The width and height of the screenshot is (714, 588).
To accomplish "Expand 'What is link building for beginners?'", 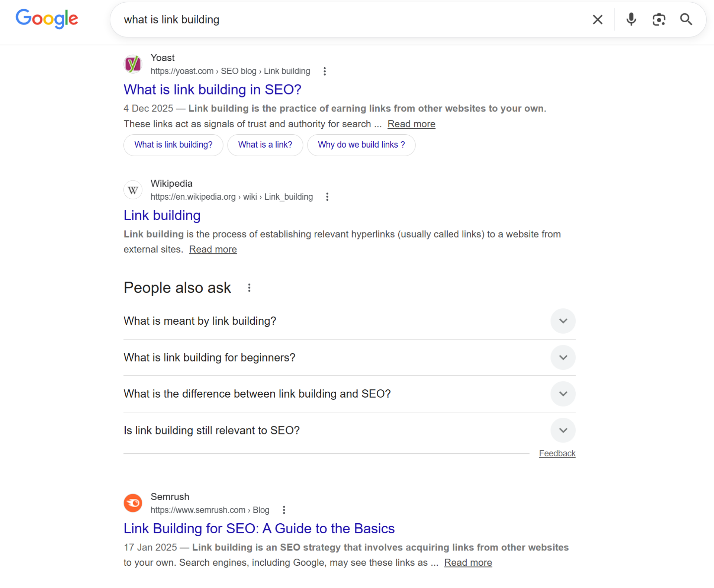I will (x=563, y=357).
